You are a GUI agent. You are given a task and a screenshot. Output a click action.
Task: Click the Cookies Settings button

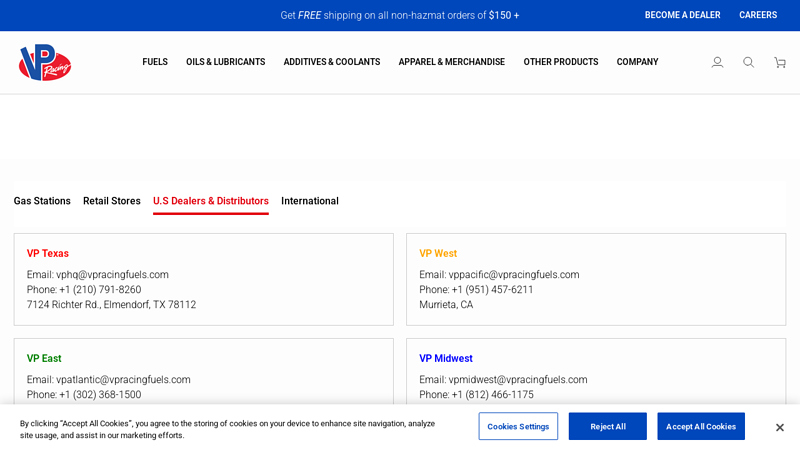point(518,426)
